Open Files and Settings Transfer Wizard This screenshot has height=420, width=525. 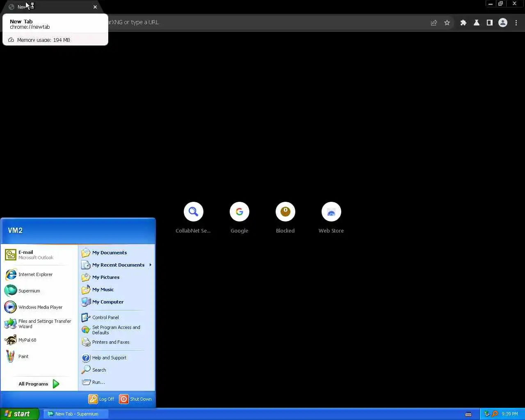[39, 324]
